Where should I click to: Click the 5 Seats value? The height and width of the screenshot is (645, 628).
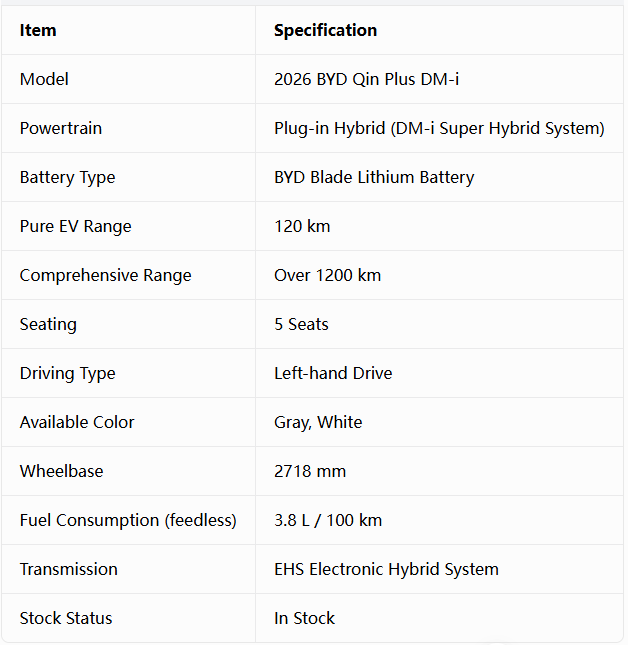(x=301, y=325)
